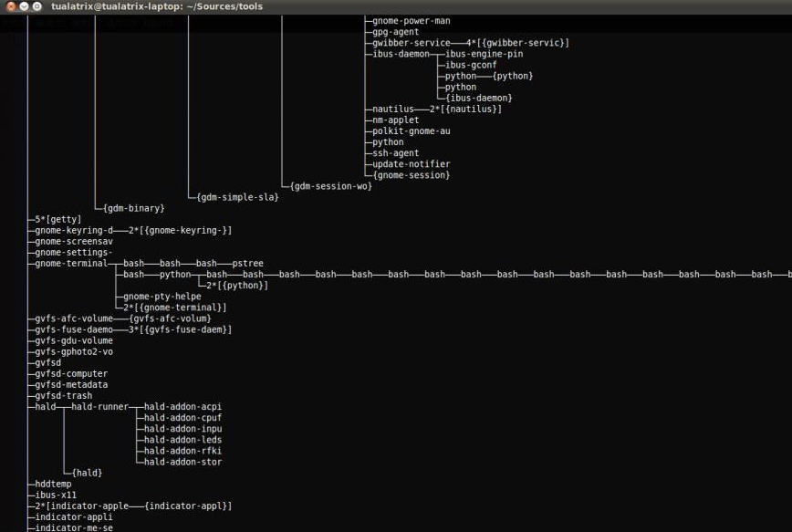Click the {gnome-session} thread entry
This screenshot has height=532, width=792.
coord(412,175)
